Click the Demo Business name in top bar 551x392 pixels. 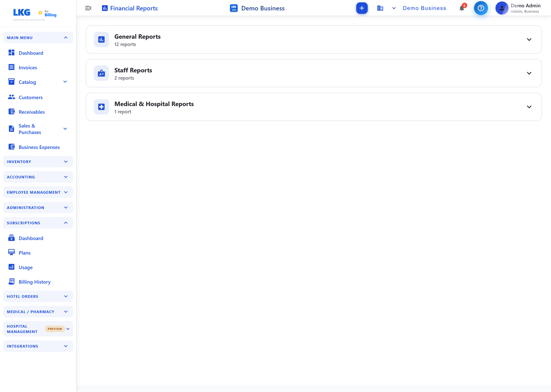(424, 8)
